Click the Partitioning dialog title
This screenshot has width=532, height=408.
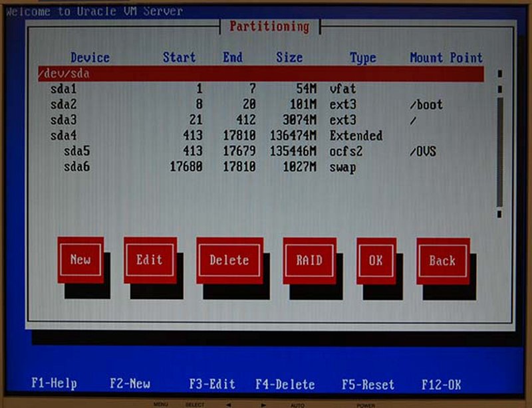click(270, 27)
